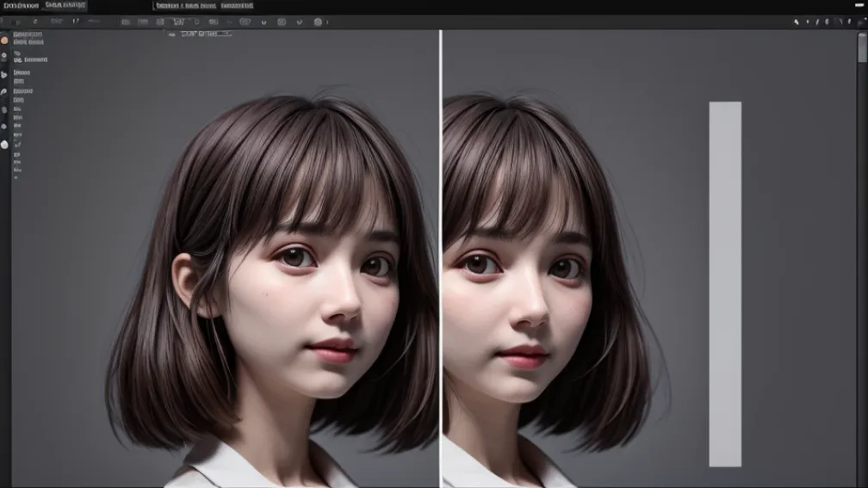
Task: Click the tall light gray bar in right viewport
Action: (725, 284)
